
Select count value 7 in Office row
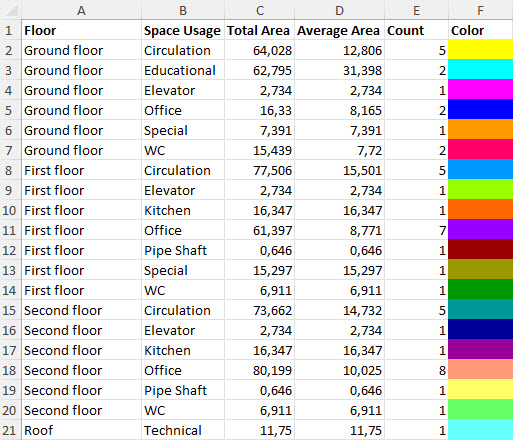tap(416, 230)
